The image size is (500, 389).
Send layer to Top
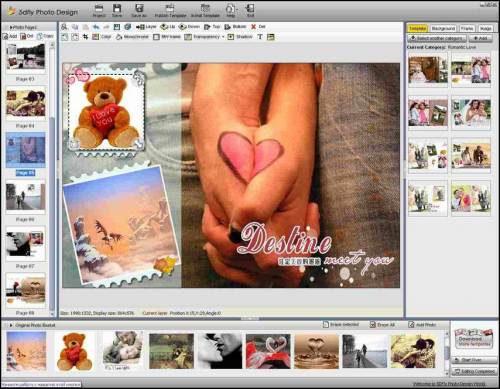point(212,27)
